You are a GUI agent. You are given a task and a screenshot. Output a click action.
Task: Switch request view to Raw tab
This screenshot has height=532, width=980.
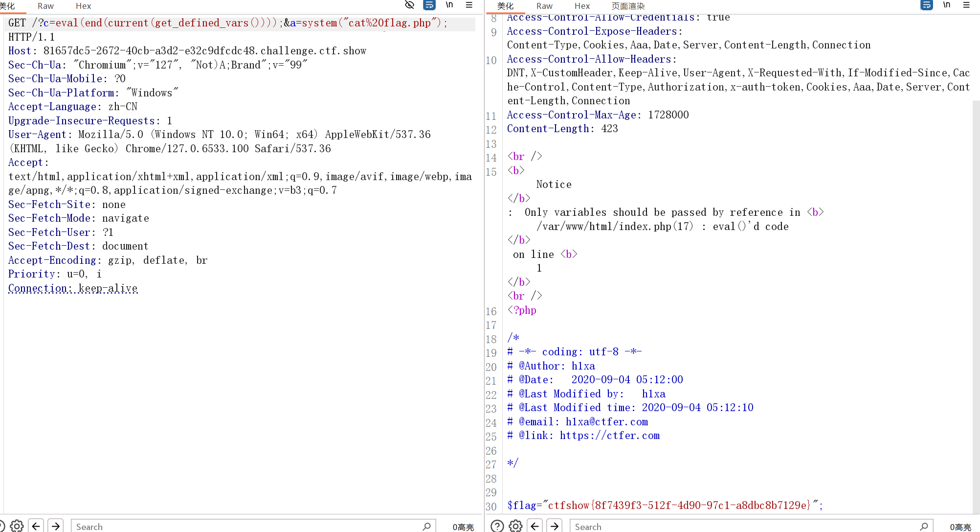[x=45, y=6]
